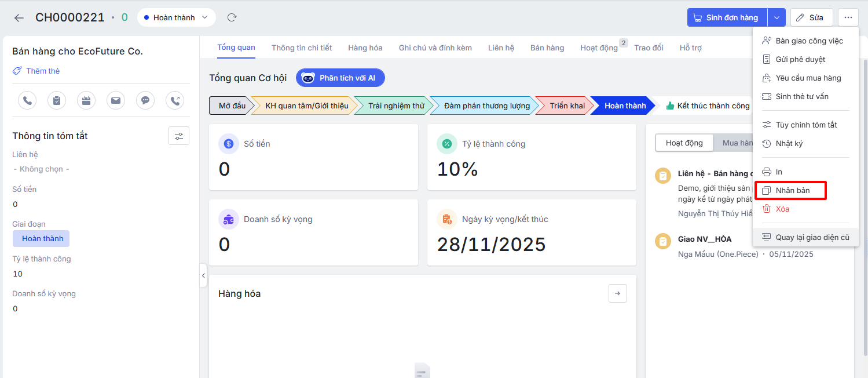
Task: Choose Xóa in the more menu
Action: point(782,209)
